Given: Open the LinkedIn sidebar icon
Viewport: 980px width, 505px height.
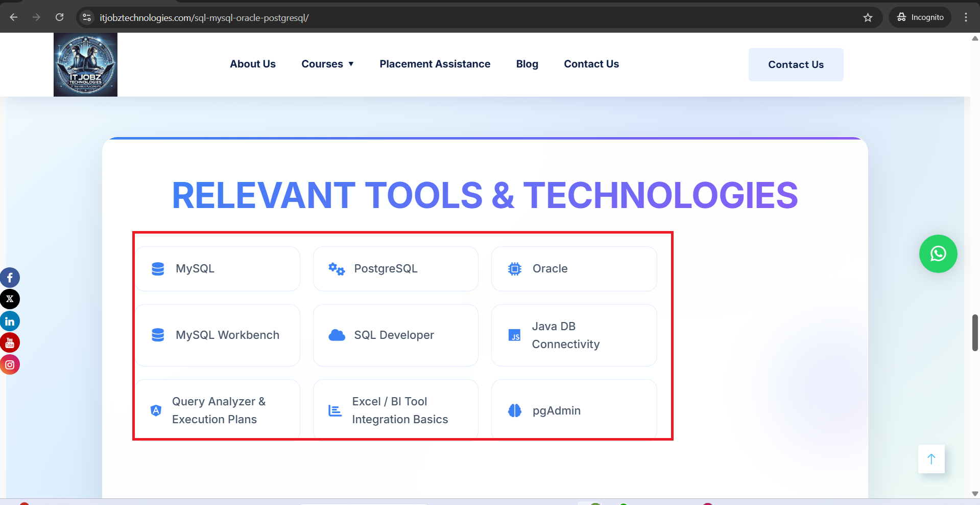Looking at the screenshot, I should coord(10,321).
